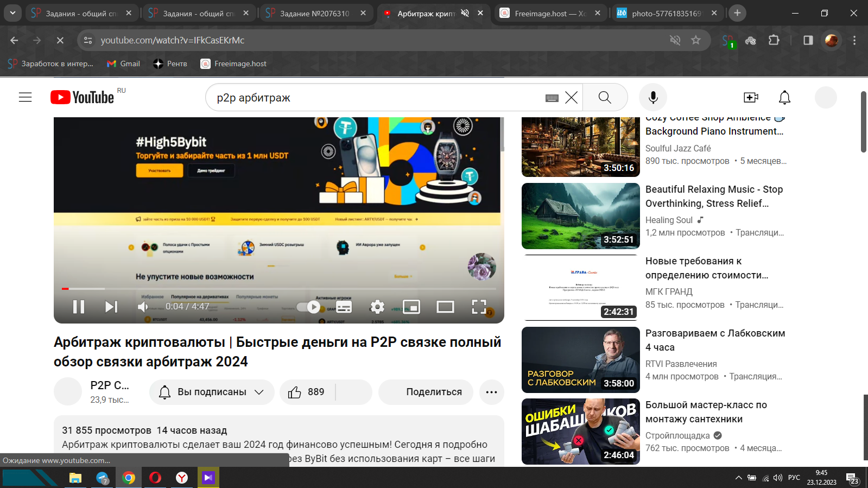Enable miniplayer mode

pyautogui.click(x=411, y=307)
